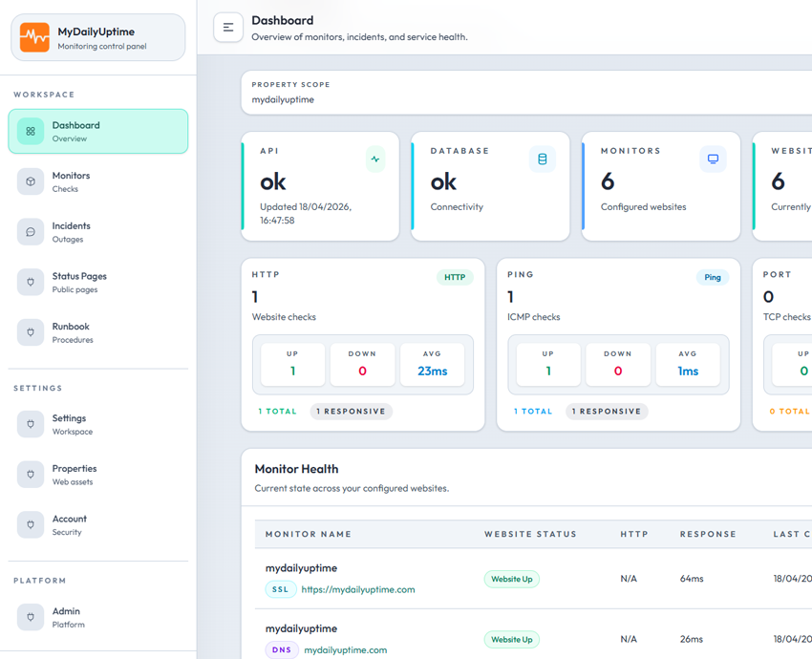The width and height of the screenshot is (812, 659).
Task: Click the Monitors cube icon
Action: pos(31,181)
